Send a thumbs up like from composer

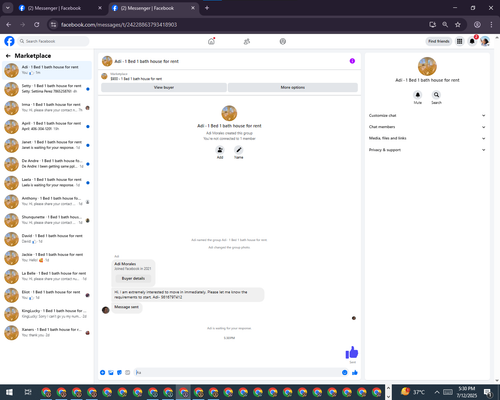coord(355,372)
